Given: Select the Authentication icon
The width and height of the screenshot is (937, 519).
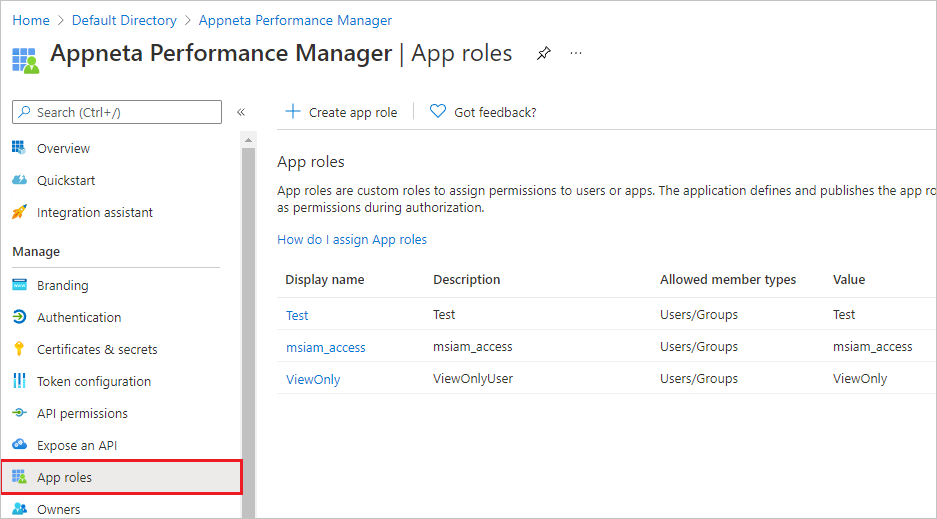Looking at the screenshot, I should click(18, 317).
